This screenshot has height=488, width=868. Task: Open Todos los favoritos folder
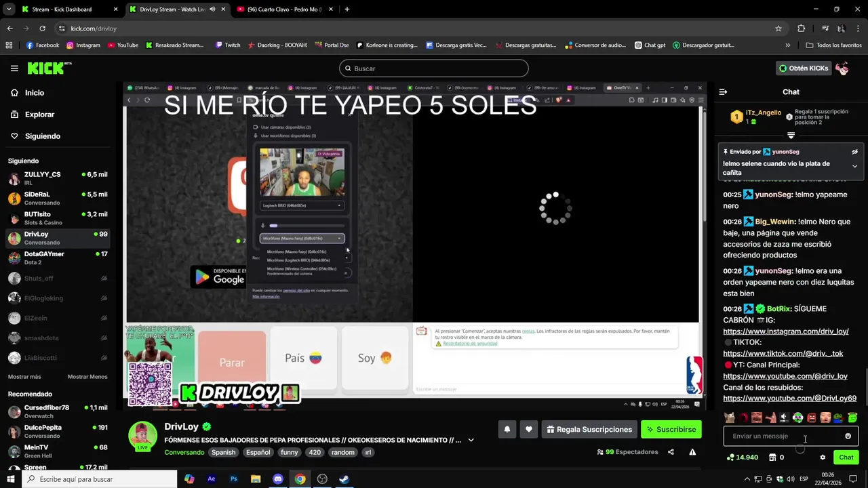click(x=833, y=45)
